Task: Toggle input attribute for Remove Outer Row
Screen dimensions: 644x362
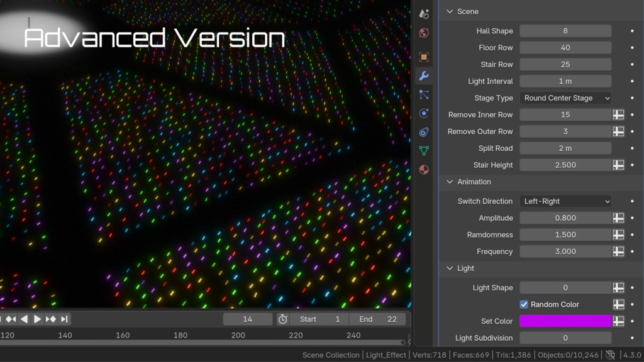Action: coord(619,131)
